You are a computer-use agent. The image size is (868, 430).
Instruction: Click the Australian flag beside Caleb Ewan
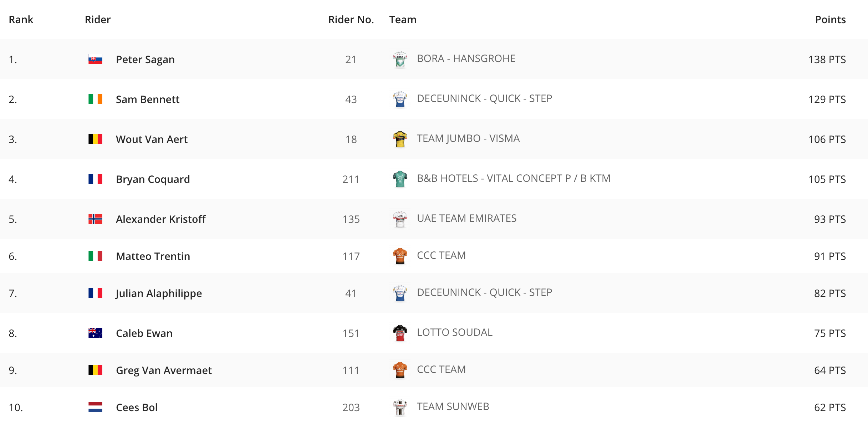95,333
